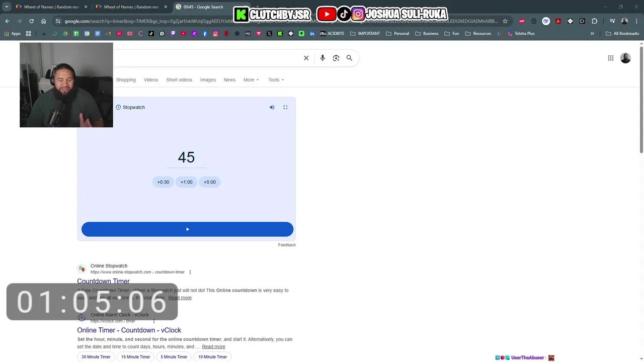Switch to first Wheel of Names tab

click(48, 7)
